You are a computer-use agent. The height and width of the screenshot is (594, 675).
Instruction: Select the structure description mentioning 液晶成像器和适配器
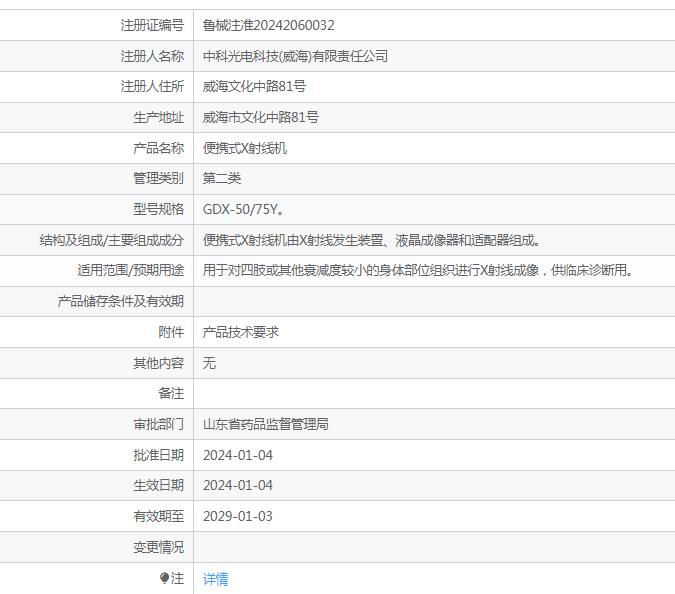coord(372,240)
